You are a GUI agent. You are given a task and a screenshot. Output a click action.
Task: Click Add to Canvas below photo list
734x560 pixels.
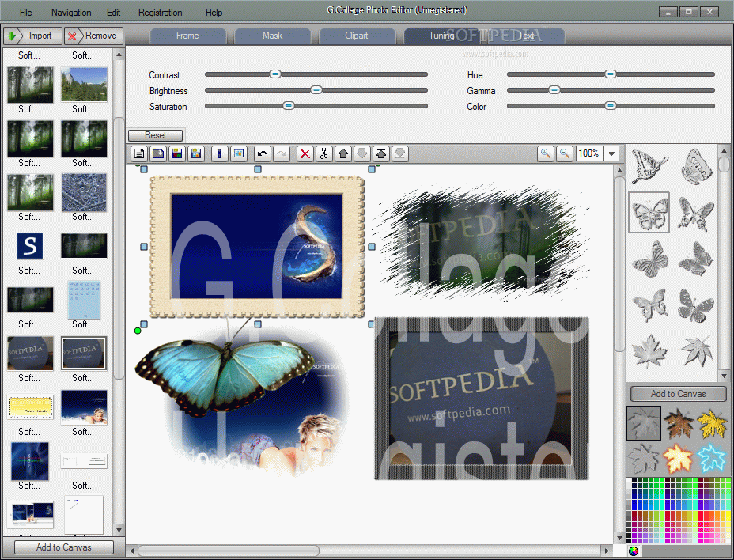tap(64, 547)
